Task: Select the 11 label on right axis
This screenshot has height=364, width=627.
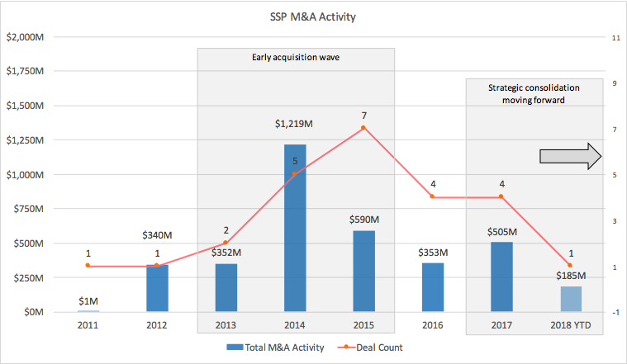Action: [x=615, y=37]
